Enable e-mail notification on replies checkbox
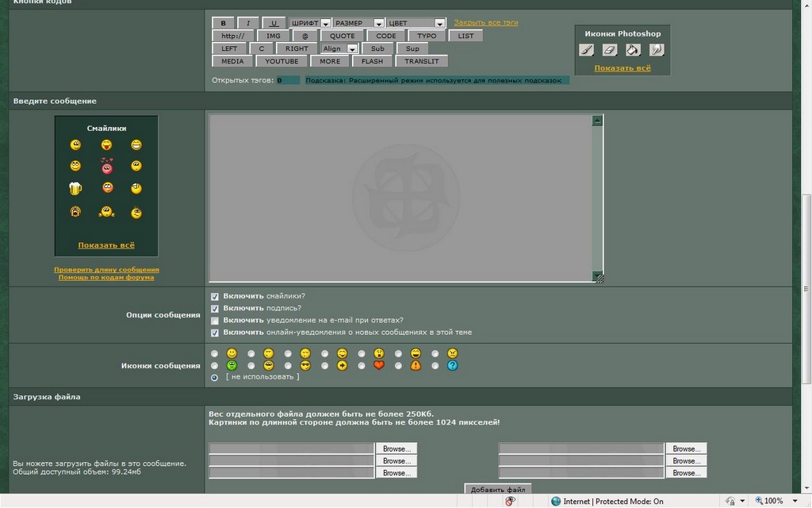The width and height of the screenshot is (812, 508). (x=215, y=321)
